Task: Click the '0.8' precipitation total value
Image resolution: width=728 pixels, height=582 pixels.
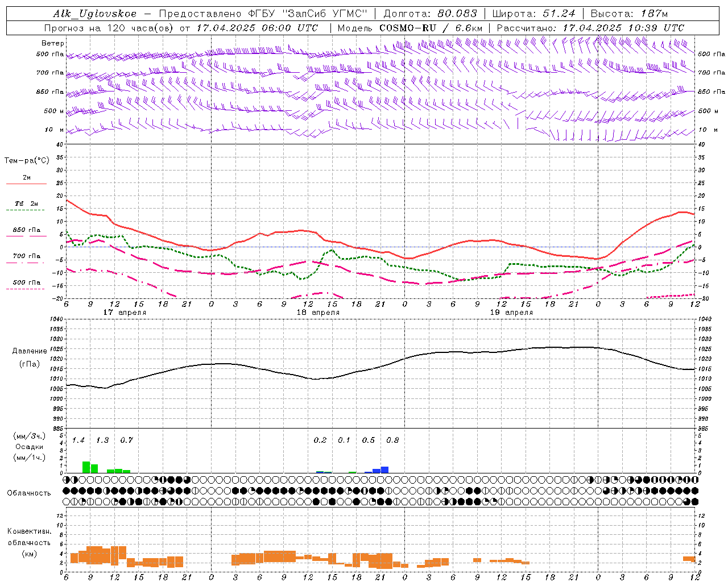Action: point(392,440)
